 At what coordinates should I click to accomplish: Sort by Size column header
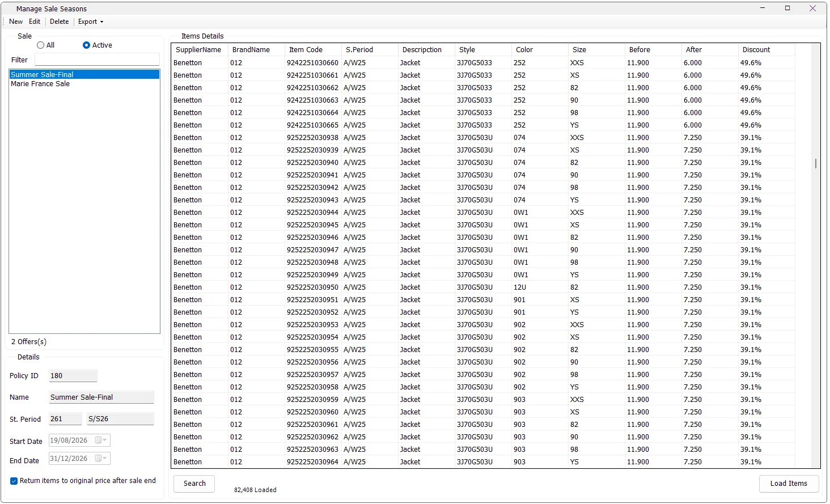[x=596, y=50]
